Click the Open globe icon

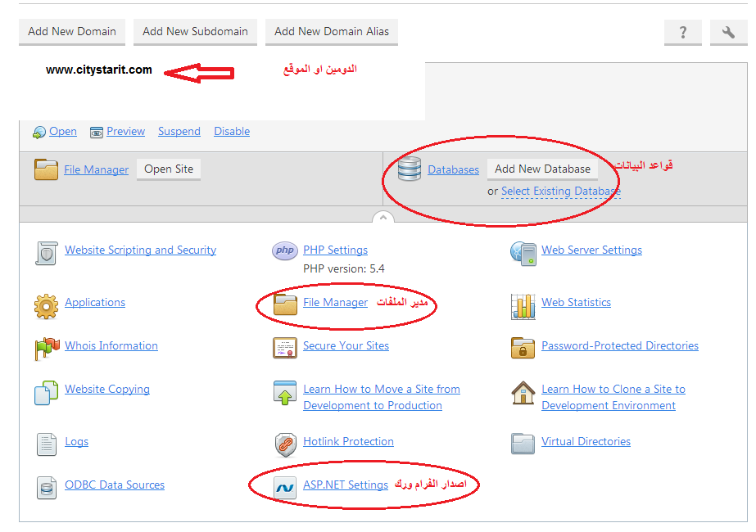pyautogui.click(x=39, y=132)
